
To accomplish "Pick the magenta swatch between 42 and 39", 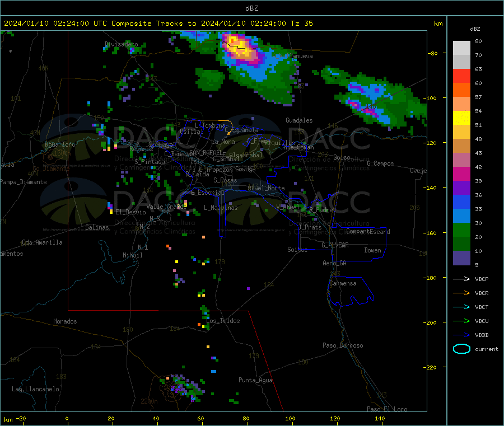I will coord(461,174).
